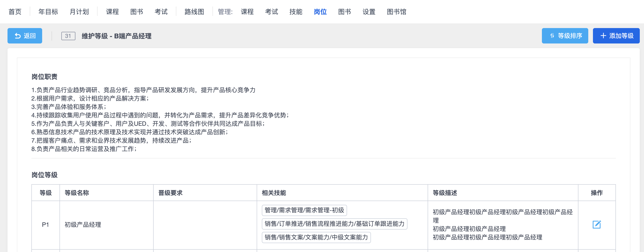The height and width of the screenshot is (252, 644).
Task: Go to the first 课程 menu item
Action: point(112,12)
